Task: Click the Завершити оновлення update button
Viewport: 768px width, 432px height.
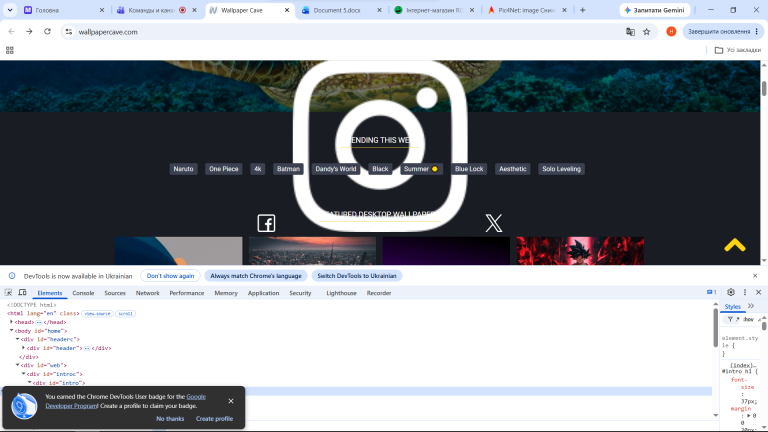Action: (x=723, y=31)
